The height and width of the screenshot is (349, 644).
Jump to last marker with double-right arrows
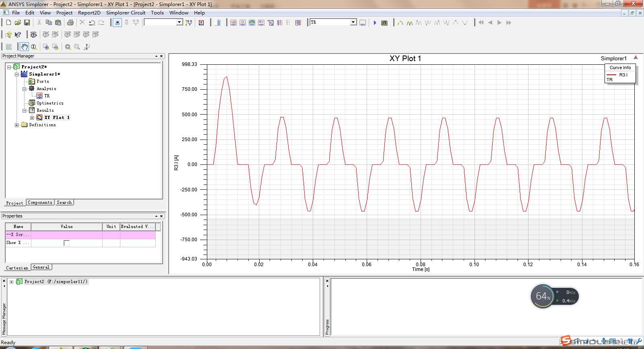click(508, 23)
